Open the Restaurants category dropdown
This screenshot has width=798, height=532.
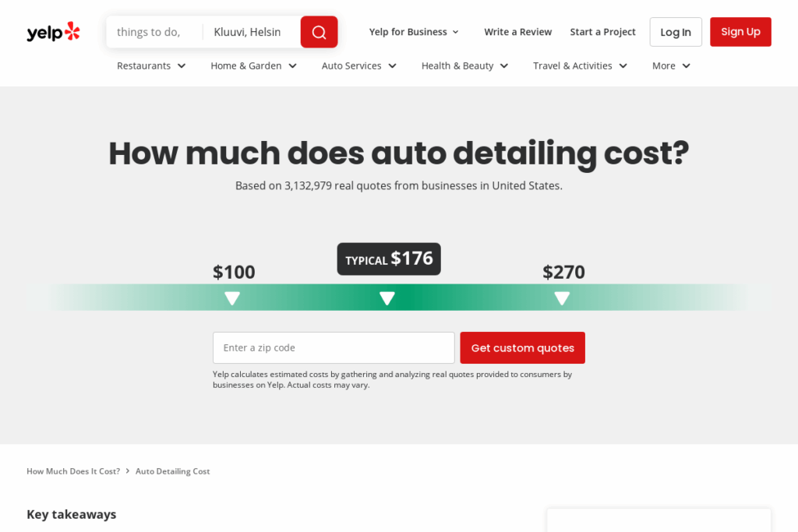[150, 66]
